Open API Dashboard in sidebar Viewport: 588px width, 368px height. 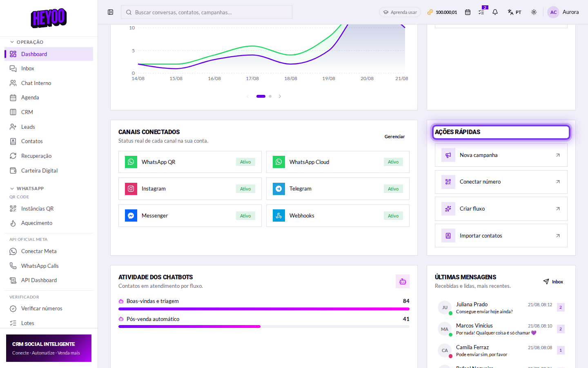click(x=49, y=280)
